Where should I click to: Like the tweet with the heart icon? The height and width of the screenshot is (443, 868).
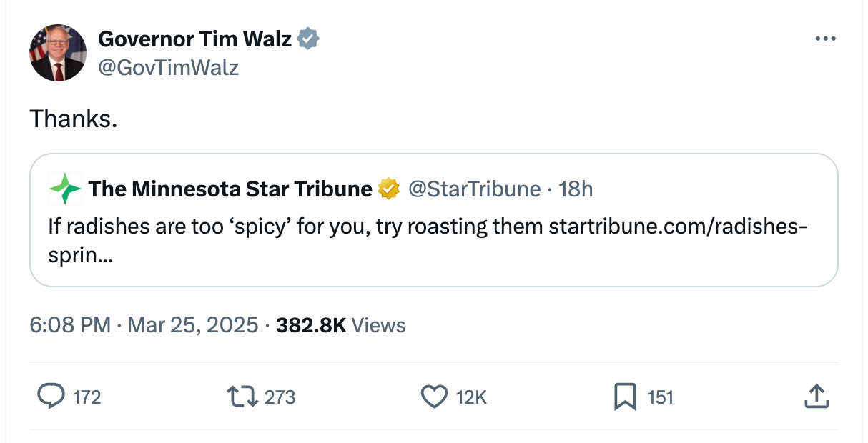(x=434, y=397)
